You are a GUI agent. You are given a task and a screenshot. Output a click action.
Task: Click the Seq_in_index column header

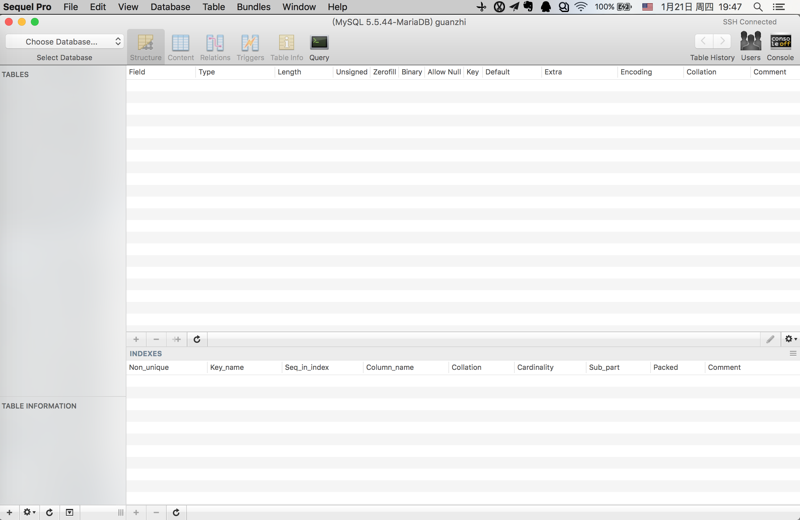click(322, 367)
